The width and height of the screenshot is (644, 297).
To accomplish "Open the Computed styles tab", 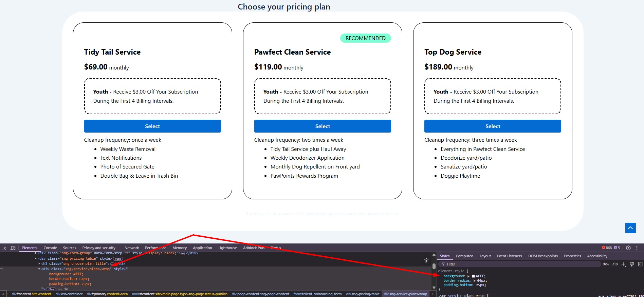I will [464, 256].
